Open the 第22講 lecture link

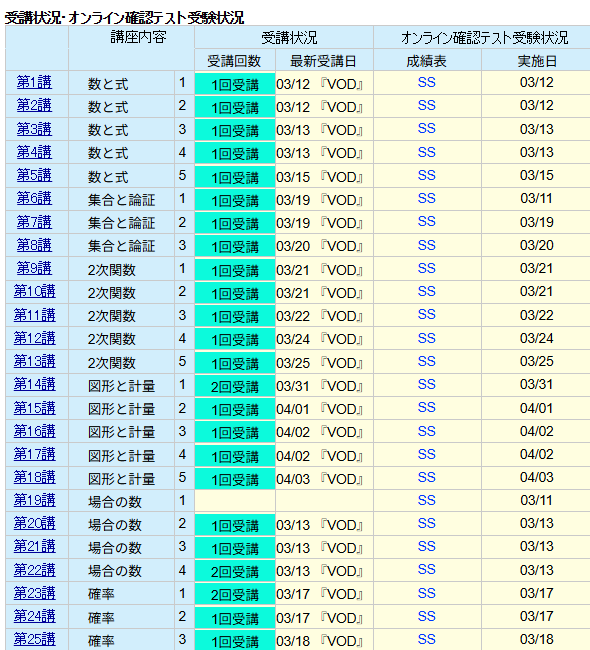pos(34,570)
